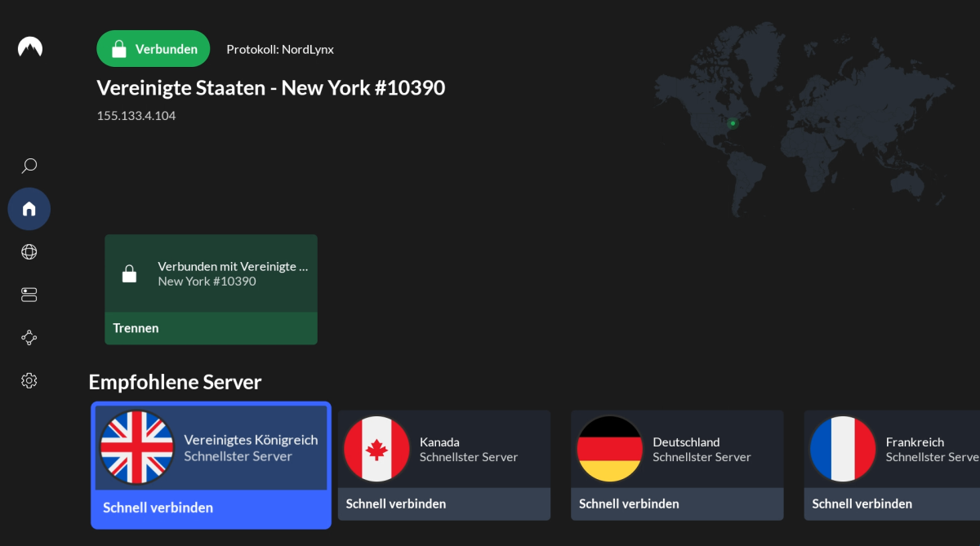Schnell verbinden for Frankreich

click(892, 504)
